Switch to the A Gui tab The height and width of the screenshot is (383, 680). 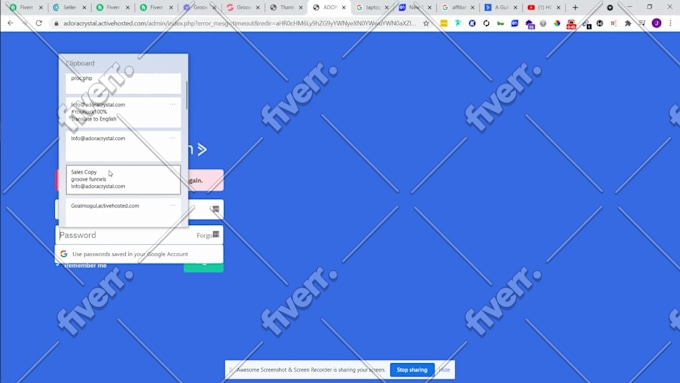(x=501, y=7)
